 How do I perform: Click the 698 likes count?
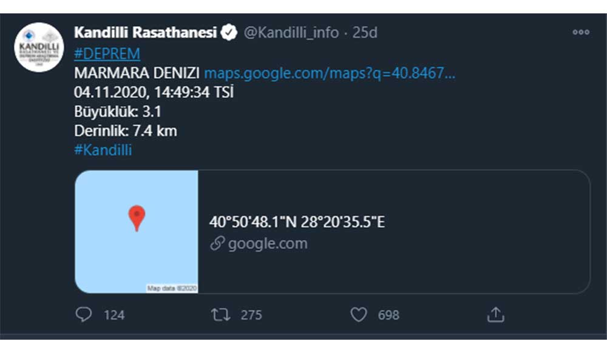coord(388,315)
